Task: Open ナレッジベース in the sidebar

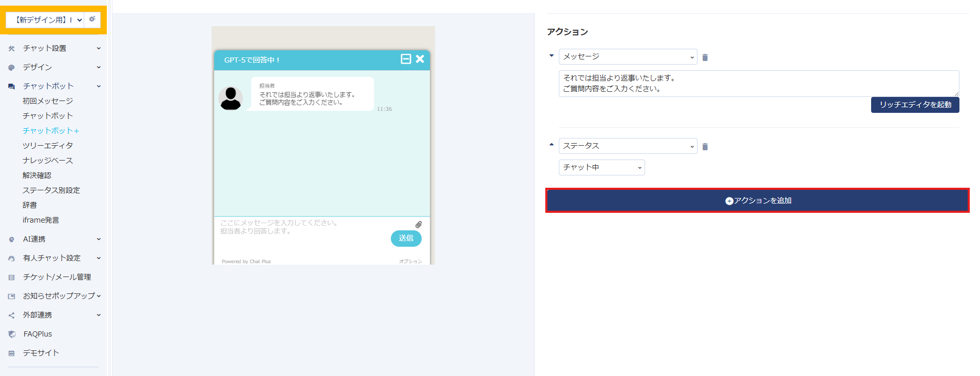Action: pos(48,161)
